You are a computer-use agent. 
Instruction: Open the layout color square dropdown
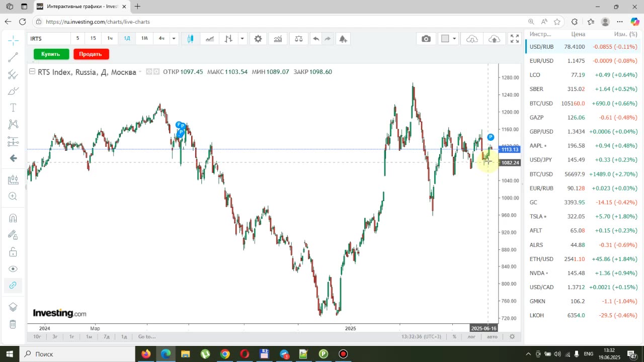(449, 39)
